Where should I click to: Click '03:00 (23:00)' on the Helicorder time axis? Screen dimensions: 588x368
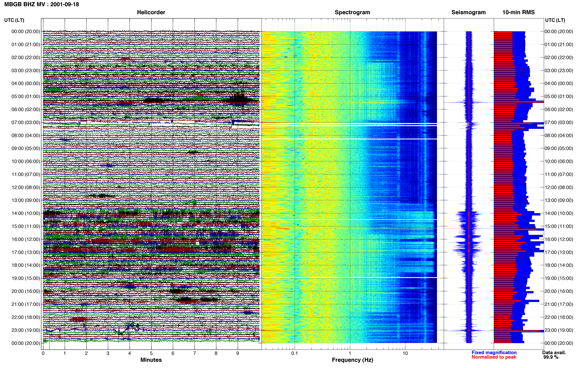pyautogui.click(x=26, y=71)
